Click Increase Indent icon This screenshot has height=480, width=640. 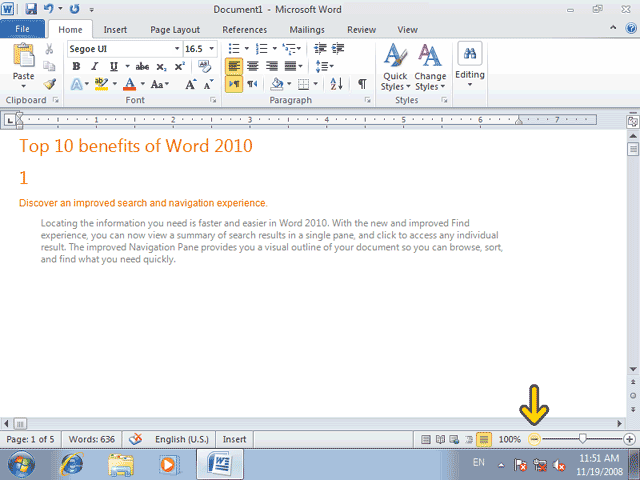338,49
